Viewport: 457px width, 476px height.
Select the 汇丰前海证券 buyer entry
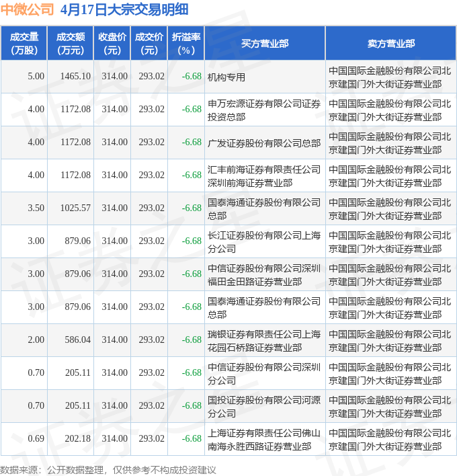264,175
